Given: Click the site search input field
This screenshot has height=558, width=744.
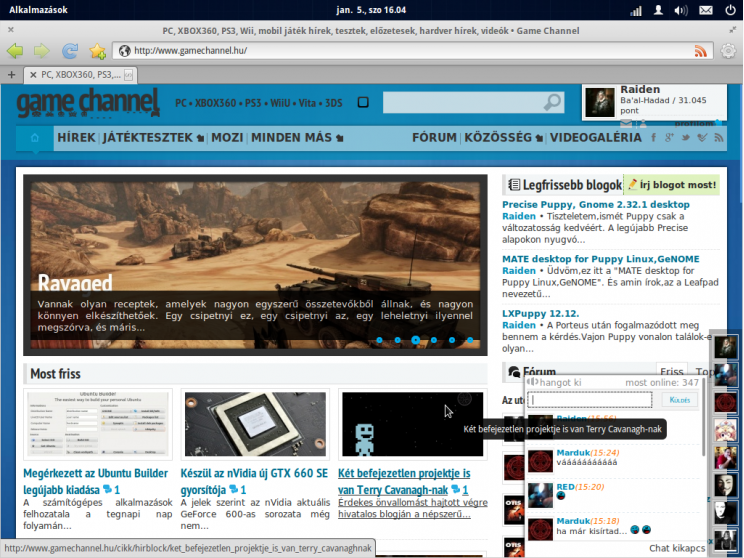Looking at the screenshot, I should 463,102.
